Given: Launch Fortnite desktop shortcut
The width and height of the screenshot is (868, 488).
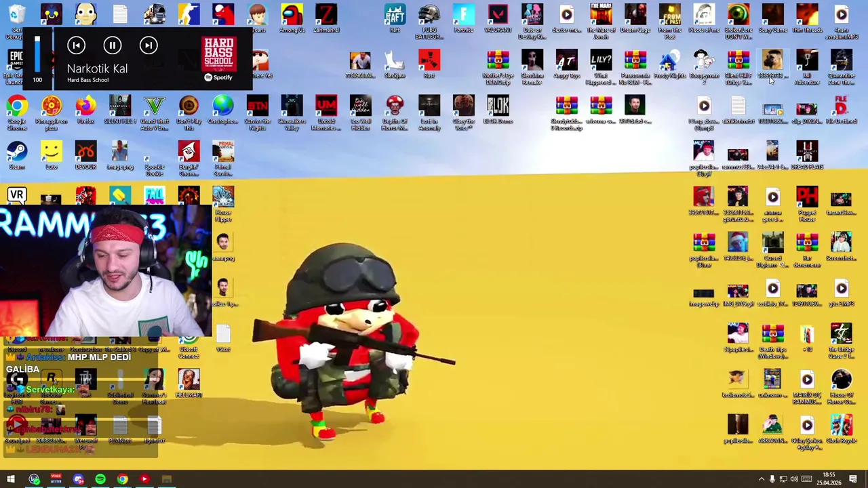Looking at the screenshot, I should [464, 18].
